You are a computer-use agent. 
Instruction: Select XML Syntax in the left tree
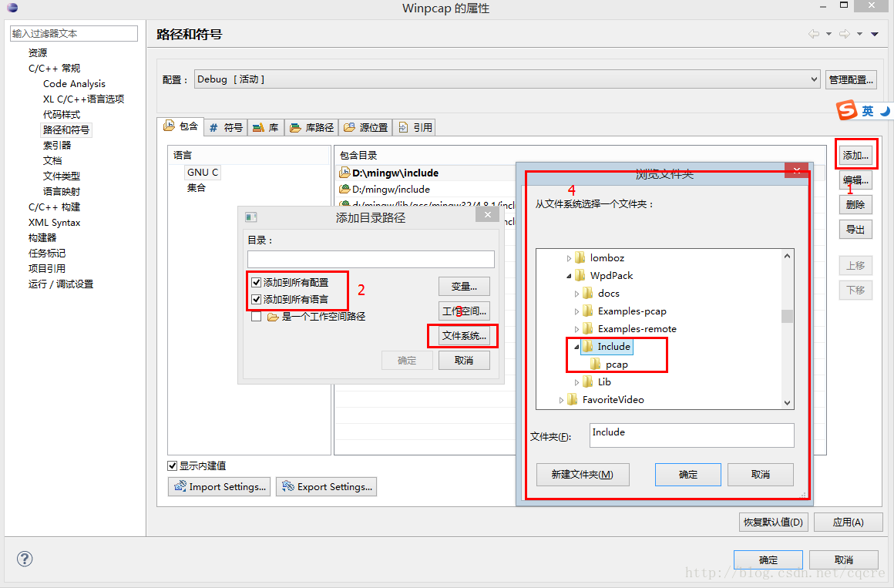coord(54,222)
